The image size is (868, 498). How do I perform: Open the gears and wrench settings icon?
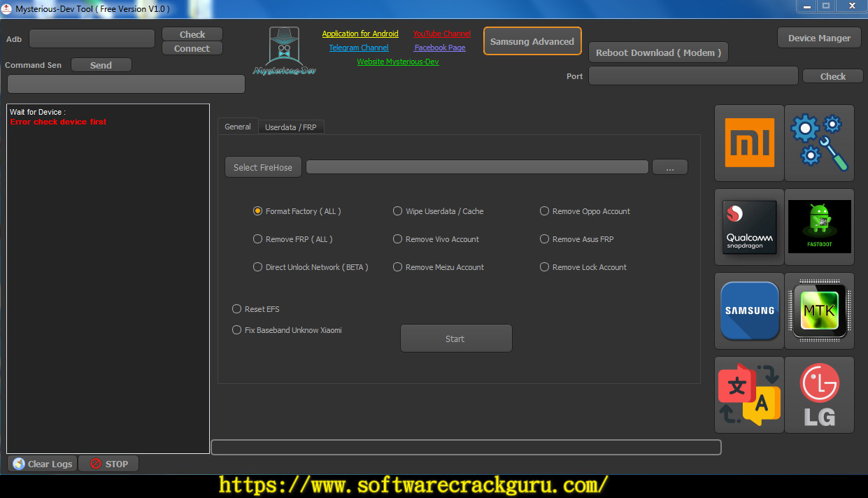[x=819, y=143]
